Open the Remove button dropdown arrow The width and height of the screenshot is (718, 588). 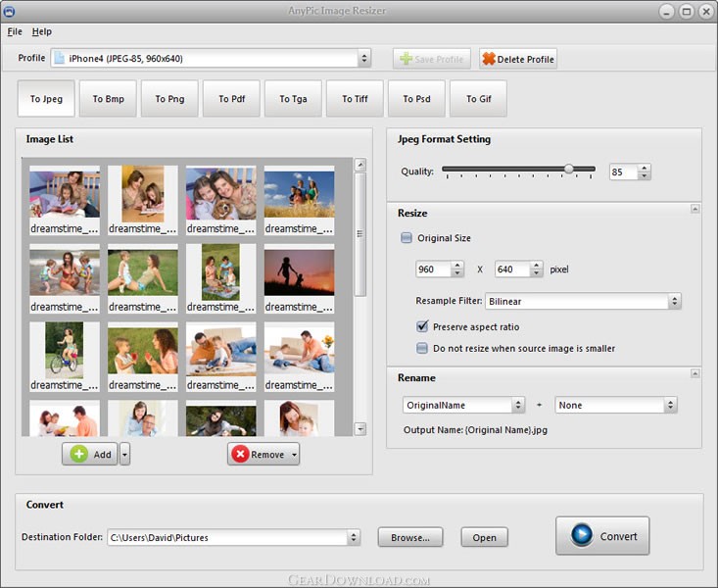click(x=295, y=455)
